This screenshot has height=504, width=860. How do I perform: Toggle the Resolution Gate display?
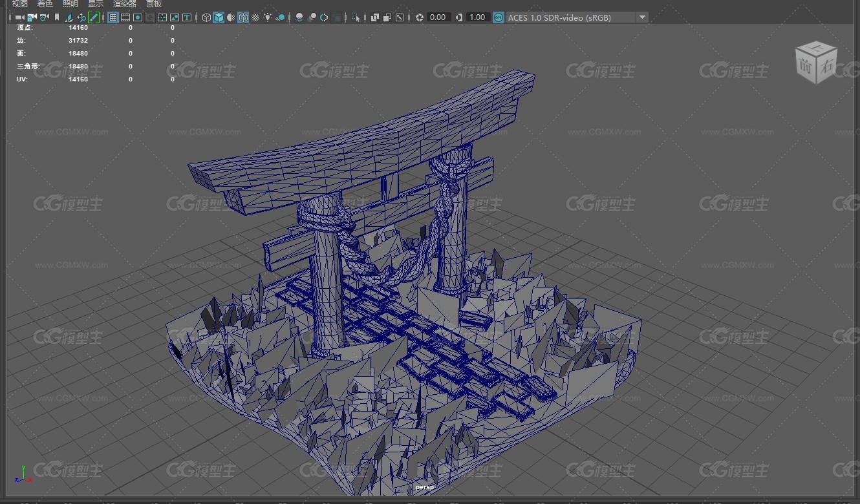click(138, 17)
